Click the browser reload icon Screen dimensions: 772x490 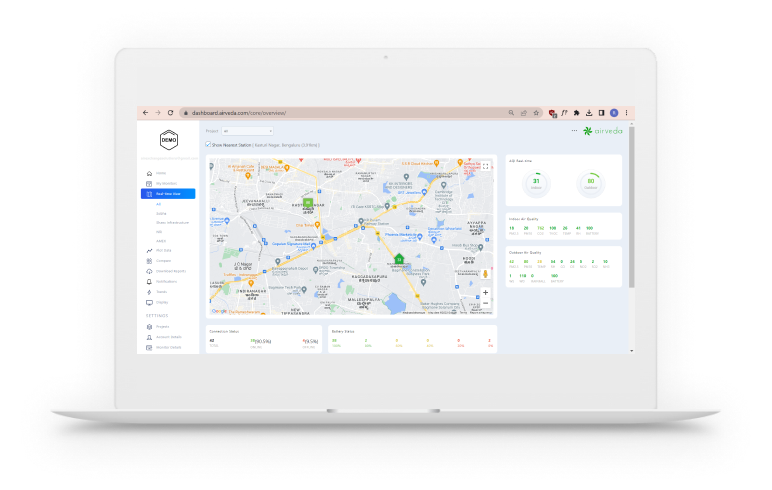pyautogui.click(x=170, y=113)
